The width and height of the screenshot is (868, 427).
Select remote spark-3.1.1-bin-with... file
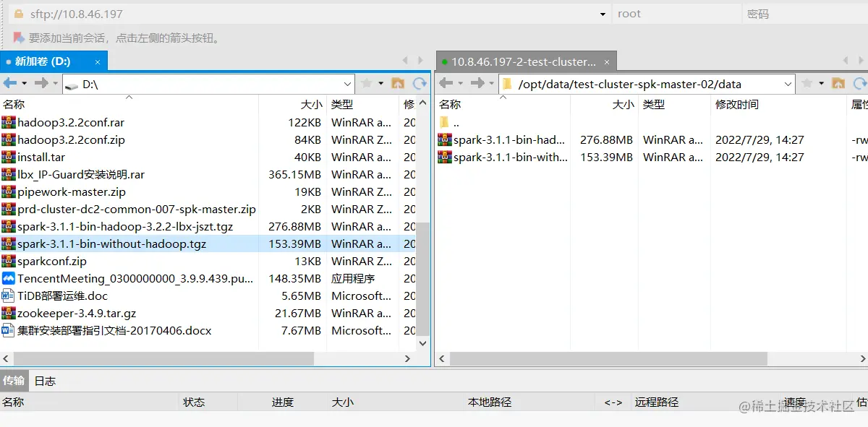511,157
